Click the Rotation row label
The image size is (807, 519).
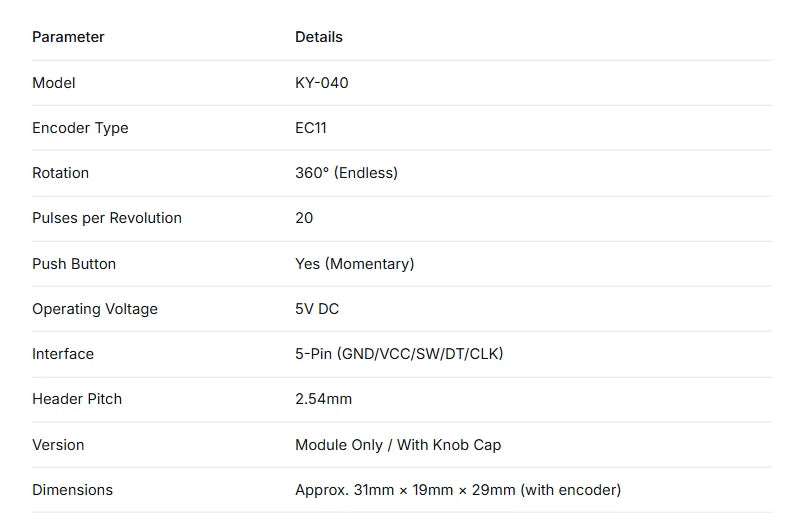pyautogui.click(x=60, y=173)
